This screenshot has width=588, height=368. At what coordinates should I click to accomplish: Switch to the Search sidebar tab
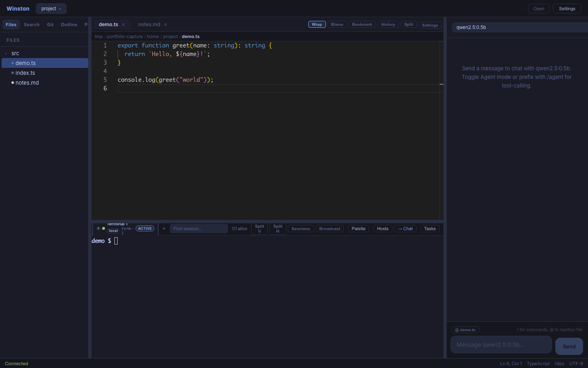[x=32, y=25]
